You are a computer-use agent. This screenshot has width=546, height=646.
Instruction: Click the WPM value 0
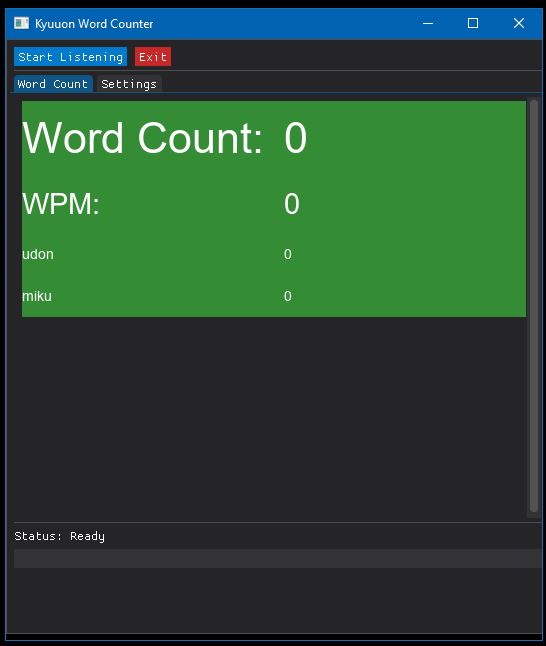(292, 204)
